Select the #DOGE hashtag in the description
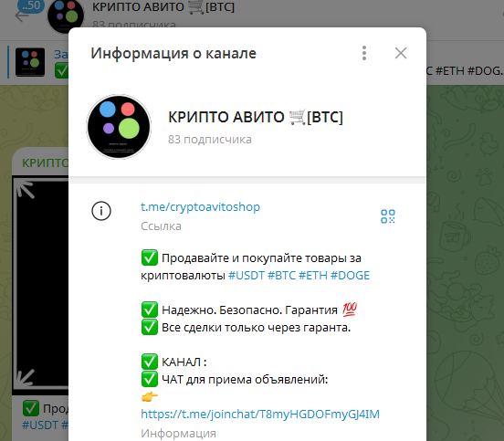Screen dimensions: 504x441 tap(350, 276)
